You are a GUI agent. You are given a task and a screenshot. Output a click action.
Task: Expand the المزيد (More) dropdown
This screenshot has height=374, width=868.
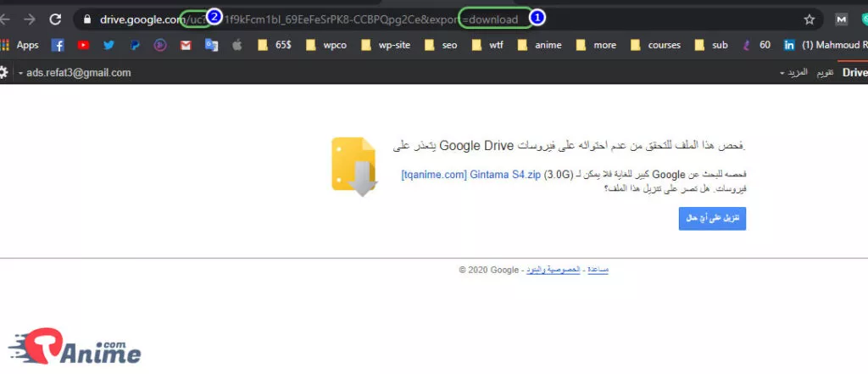(793, 73)
